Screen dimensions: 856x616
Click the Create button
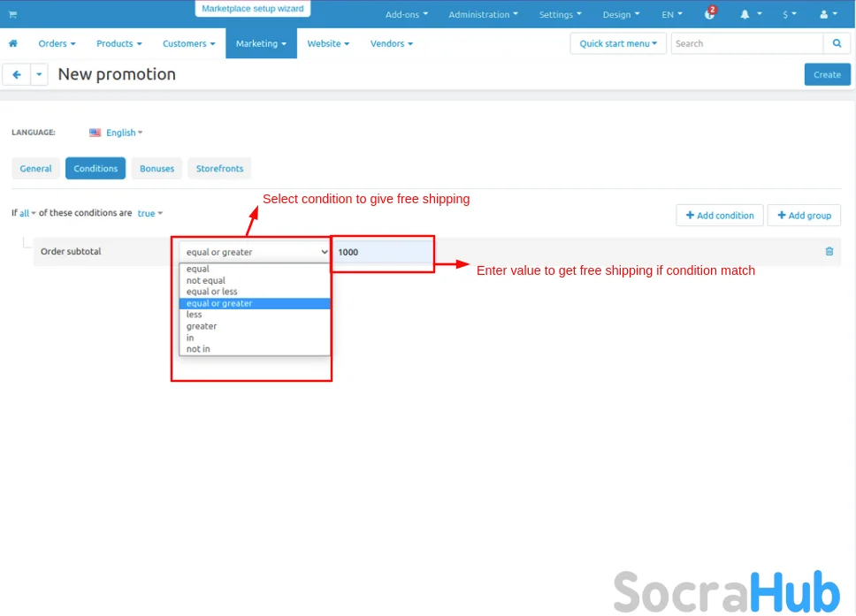(x=827, y=74)
